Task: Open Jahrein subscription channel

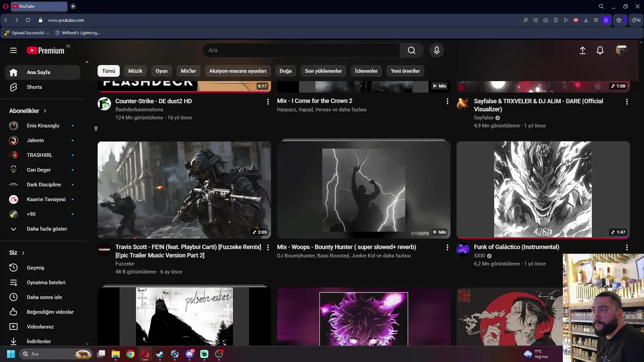Action: (x=42, y=140)
